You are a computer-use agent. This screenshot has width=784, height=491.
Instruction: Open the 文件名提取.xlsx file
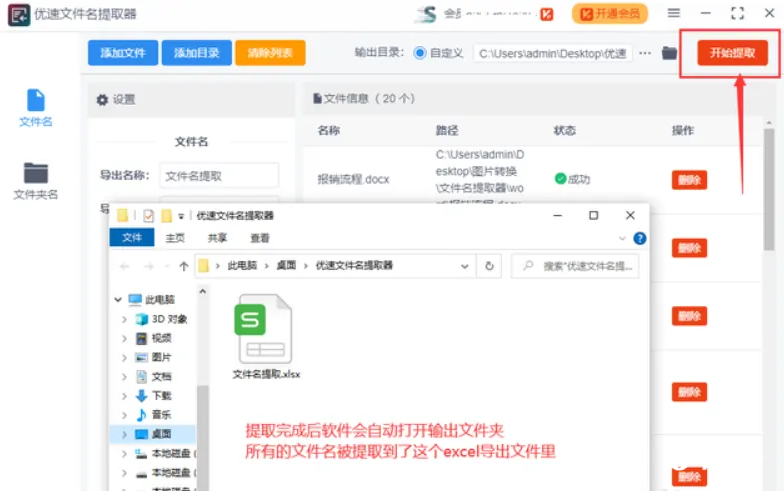tap(266, 336)
